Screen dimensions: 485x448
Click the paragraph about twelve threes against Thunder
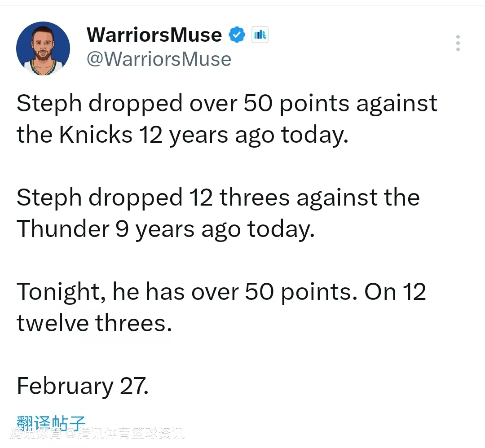click(x=218, y=213)
